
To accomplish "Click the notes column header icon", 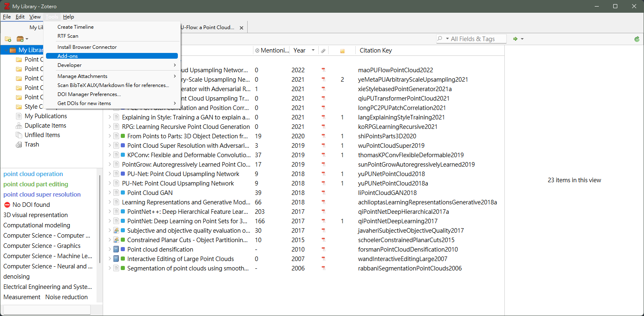I will pyautogui.click(x=342, y=51).
